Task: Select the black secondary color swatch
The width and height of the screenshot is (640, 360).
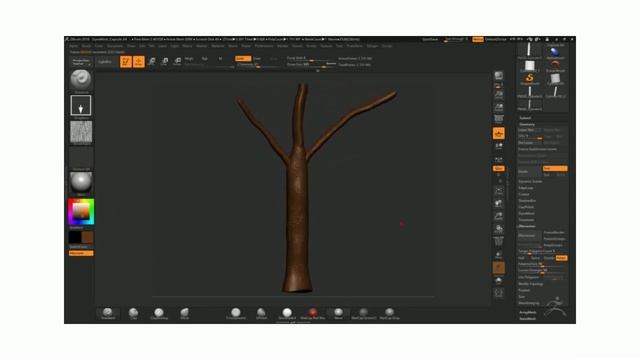Action: 75,237
